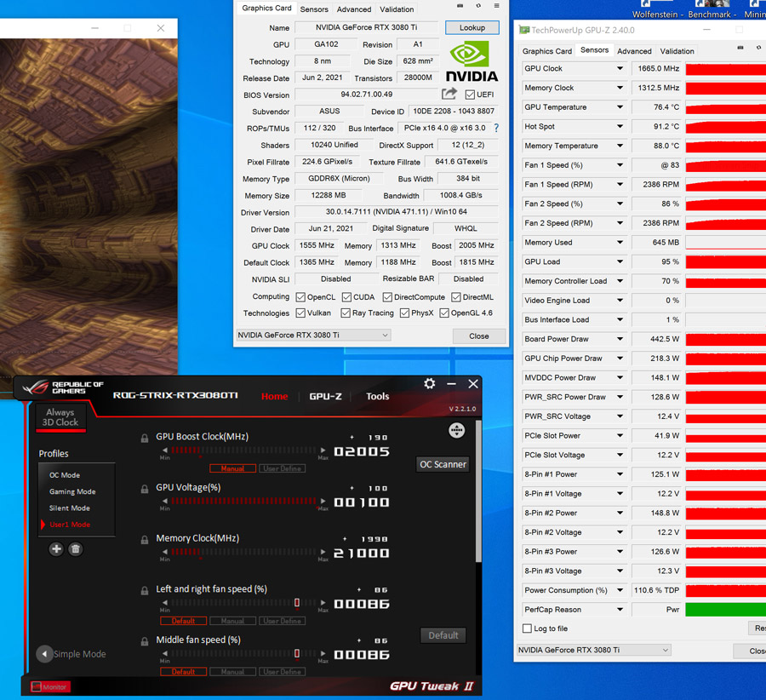Delete the profile using the trash icon
This screenshot has height=700, width=766.
[x=75, y=549]
